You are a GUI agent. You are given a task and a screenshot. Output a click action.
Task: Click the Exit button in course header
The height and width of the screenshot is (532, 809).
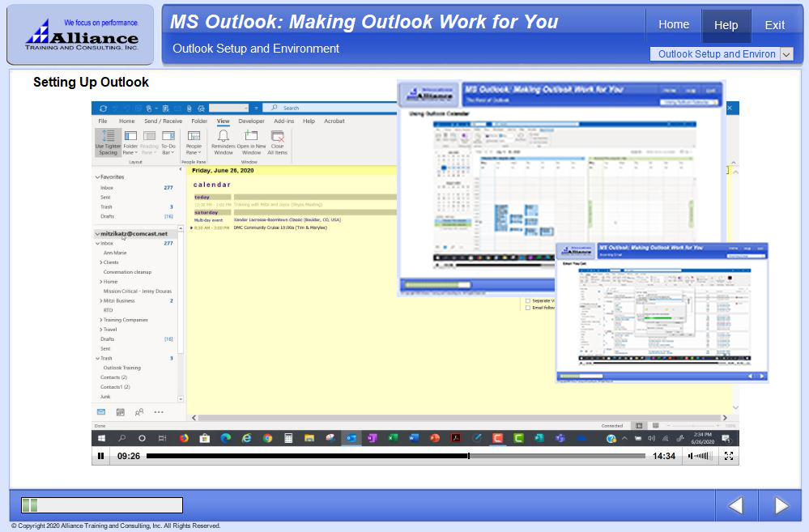774,25
